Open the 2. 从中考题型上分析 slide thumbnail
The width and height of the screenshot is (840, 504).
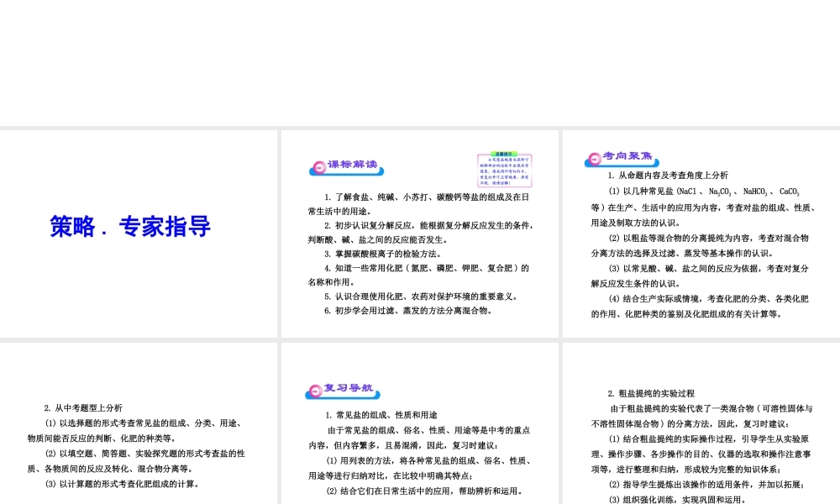(139, 423)
